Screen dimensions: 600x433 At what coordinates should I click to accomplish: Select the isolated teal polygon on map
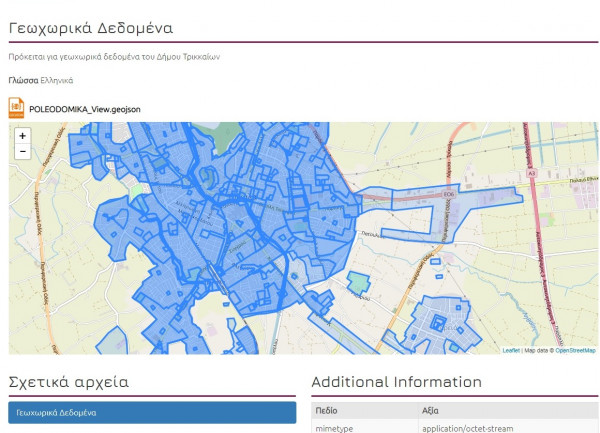click(358, 283)
